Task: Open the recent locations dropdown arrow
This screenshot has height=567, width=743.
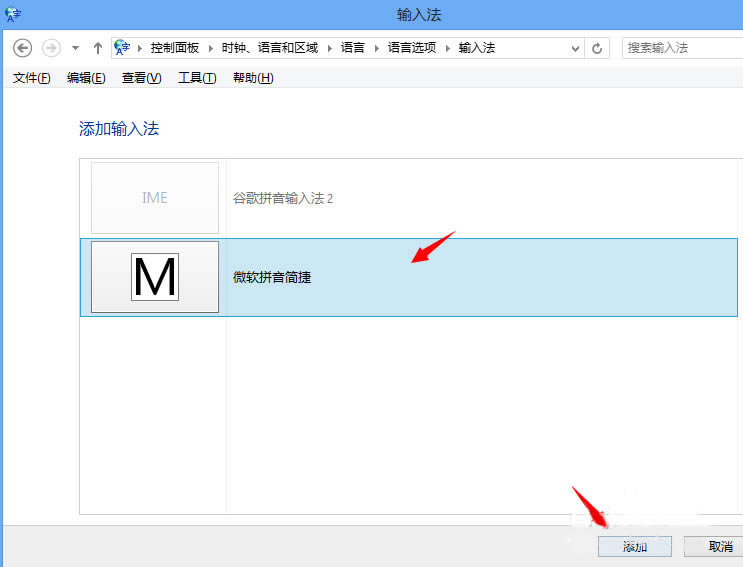Action: click(75, 48)
